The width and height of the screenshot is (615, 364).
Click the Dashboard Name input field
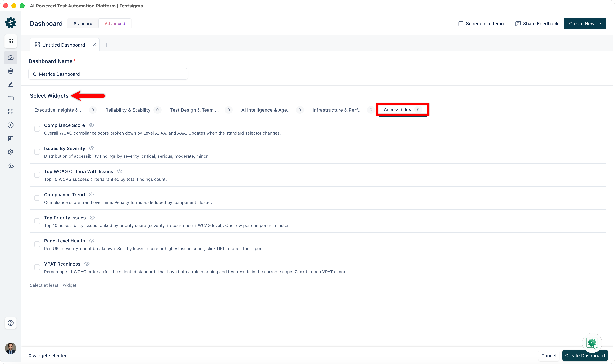point(108,74)
